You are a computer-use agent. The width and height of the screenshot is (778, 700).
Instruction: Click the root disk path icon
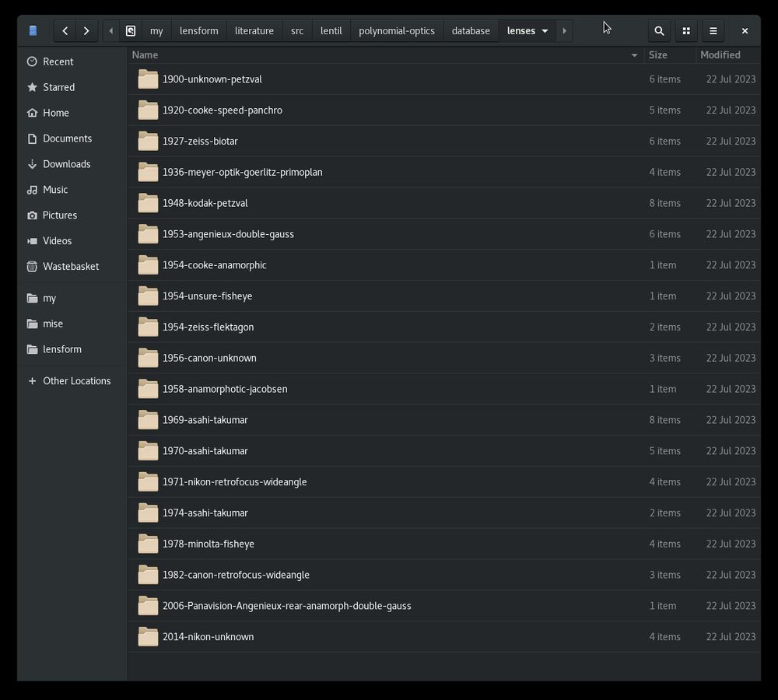tap(131, 31)
